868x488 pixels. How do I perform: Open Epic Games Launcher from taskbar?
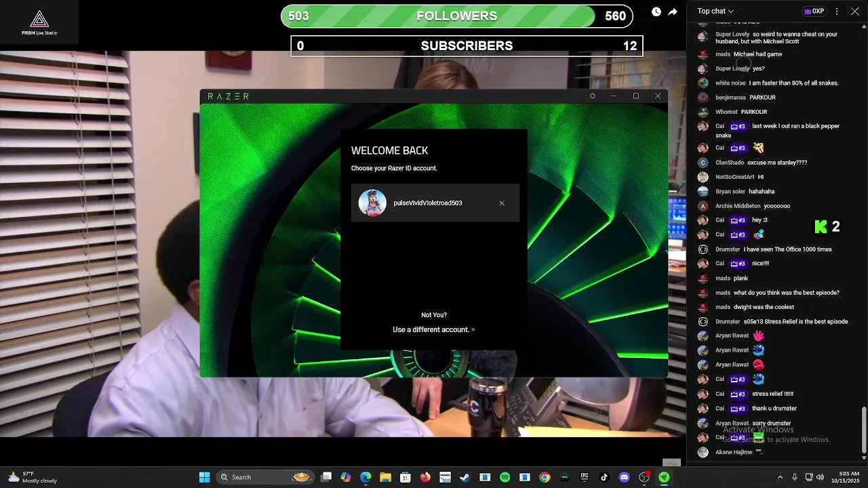pos(584,477)
